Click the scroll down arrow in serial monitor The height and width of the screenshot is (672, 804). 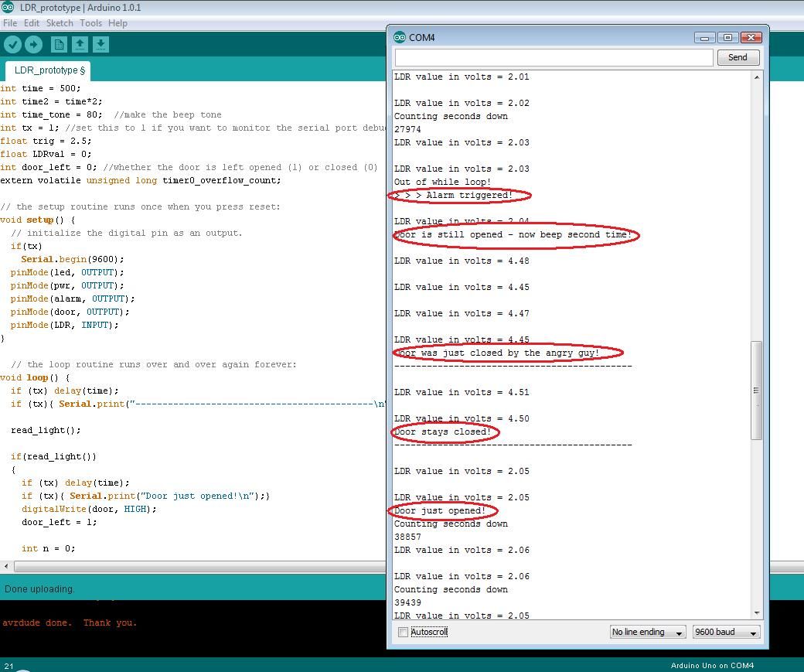757,613
